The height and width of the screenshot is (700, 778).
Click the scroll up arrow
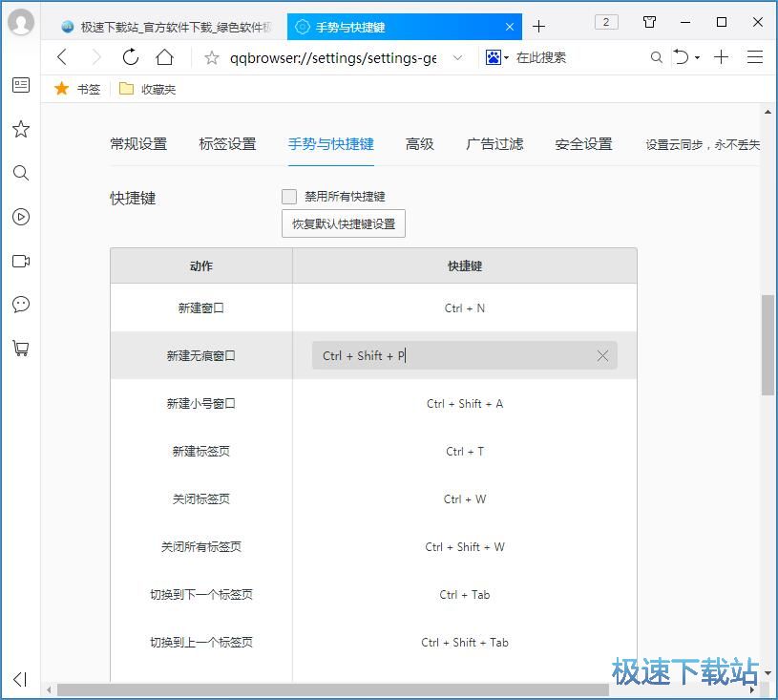tap(767, 112)
